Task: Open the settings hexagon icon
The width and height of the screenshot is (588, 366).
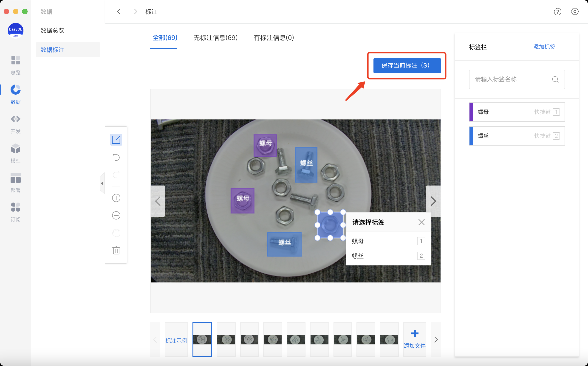Action: [x=575, y=12]
